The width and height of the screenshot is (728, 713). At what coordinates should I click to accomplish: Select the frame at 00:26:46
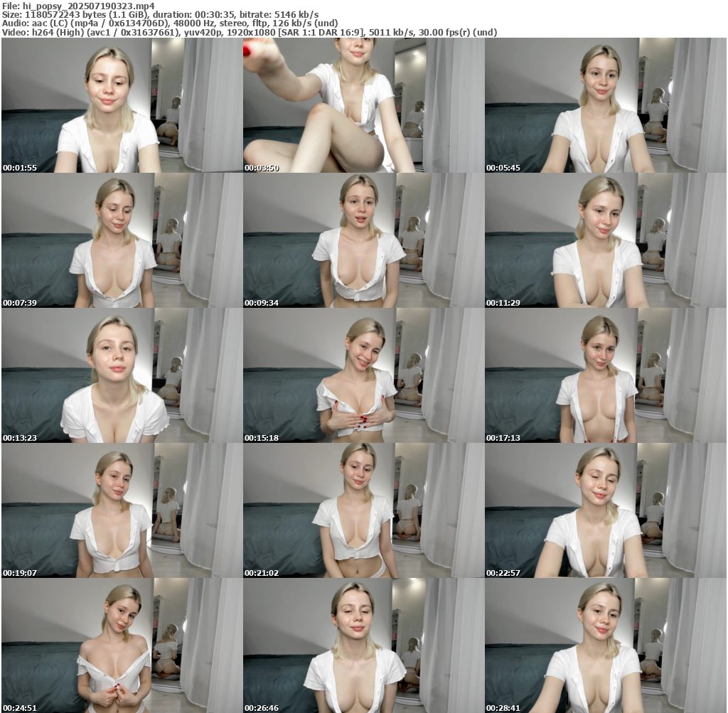click(363, 645)
